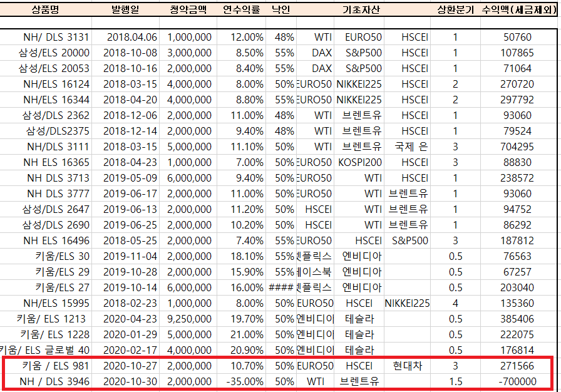Select the date cell 2018-12-06
This screenshot has height=392, width=561.
[x=126, y=115]
